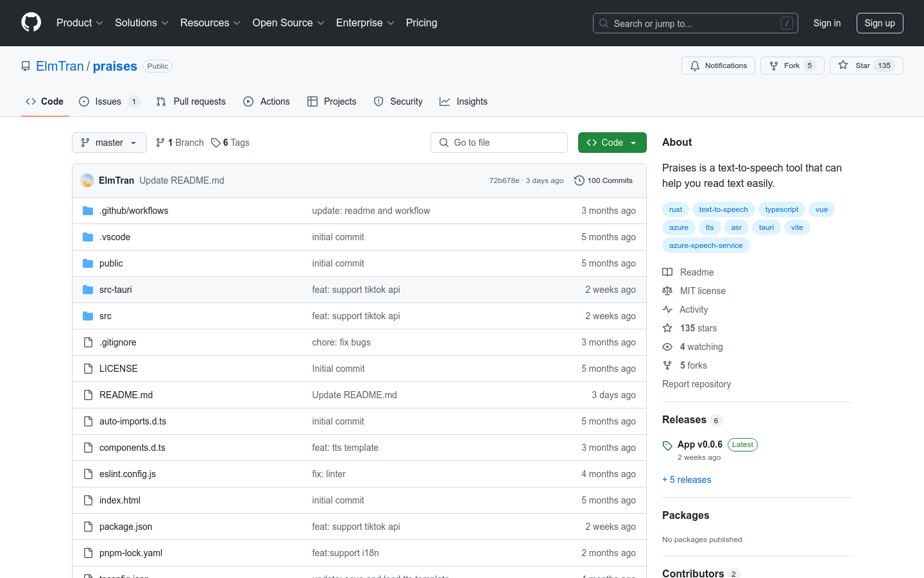Click the public folder icon

pyautogui.click(x=88, y=263)
